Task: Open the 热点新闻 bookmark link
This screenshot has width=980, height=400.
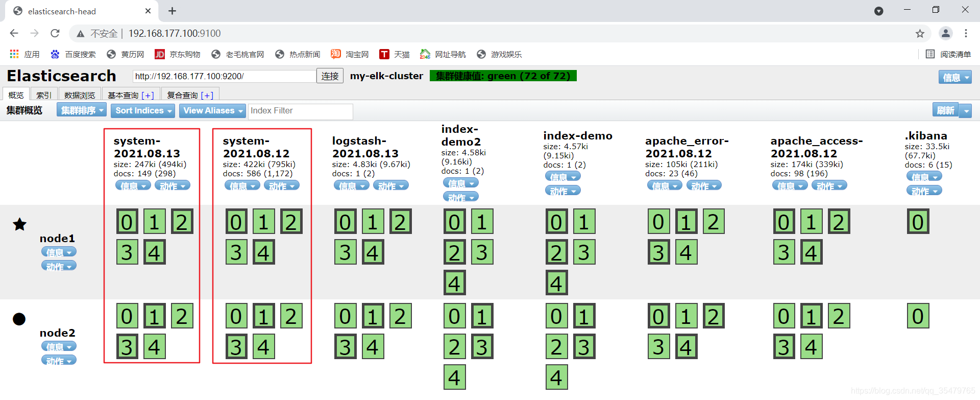Action: (x=297, y=54)
